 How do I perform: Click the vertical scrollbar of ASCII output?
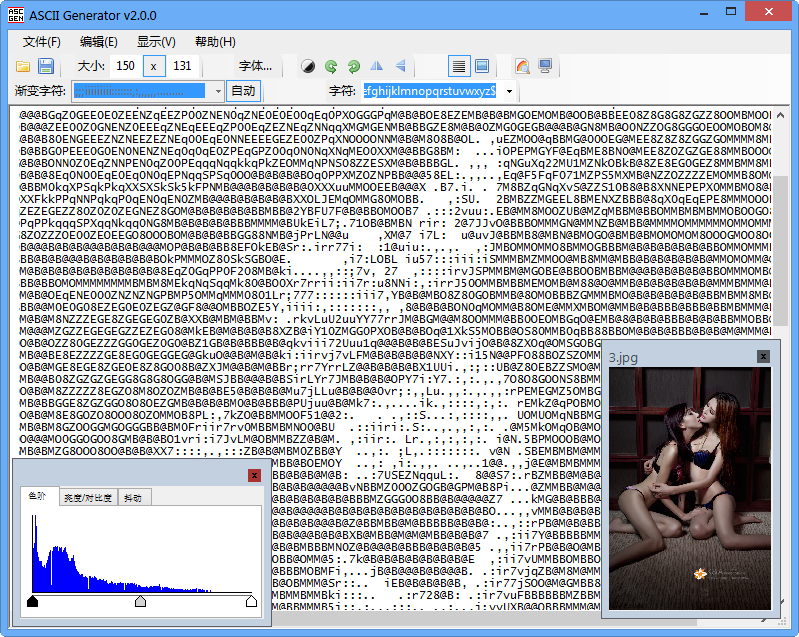tap(781, 250)
